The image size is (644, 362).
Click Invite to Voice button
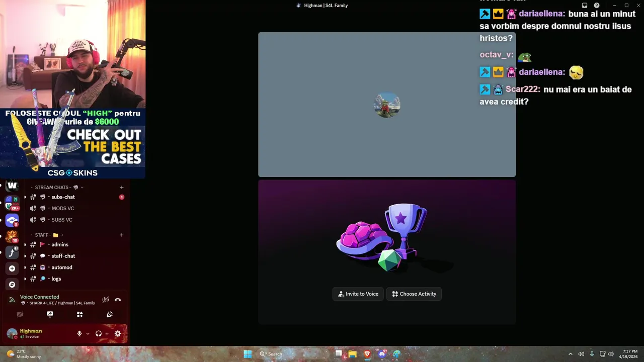[x=358, y=294]
